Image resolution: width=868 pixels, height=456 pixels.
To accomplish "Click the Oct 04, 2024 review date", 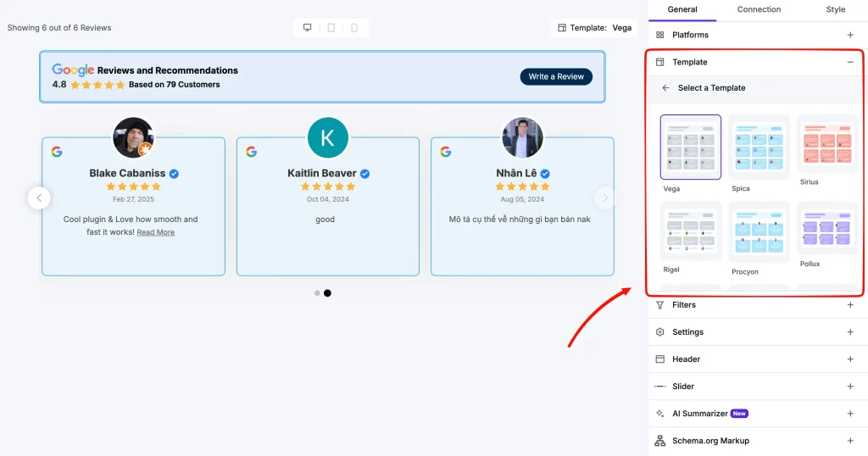I will click(x=328, y=199).
